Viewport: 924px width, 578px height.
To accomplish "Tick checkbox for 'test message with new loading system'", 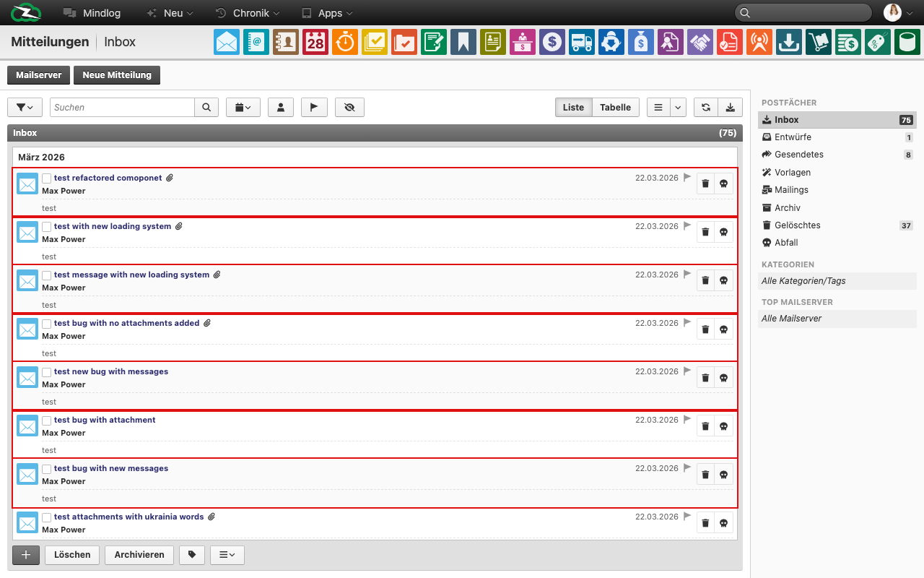I will point(47,275).
